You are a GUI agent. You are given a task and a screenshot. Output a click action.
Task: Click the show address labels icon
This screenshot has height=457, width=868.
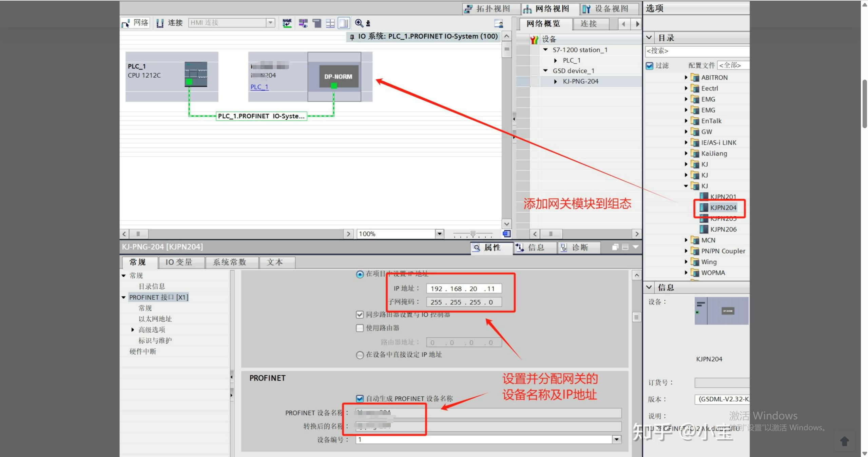pos(303,23)
